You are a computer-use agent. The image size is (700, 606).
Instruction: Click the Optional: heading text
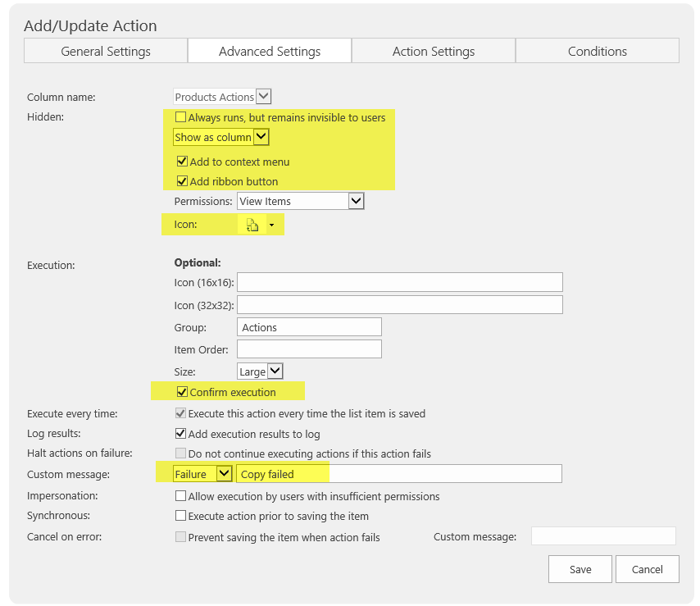tap(198, 262)
